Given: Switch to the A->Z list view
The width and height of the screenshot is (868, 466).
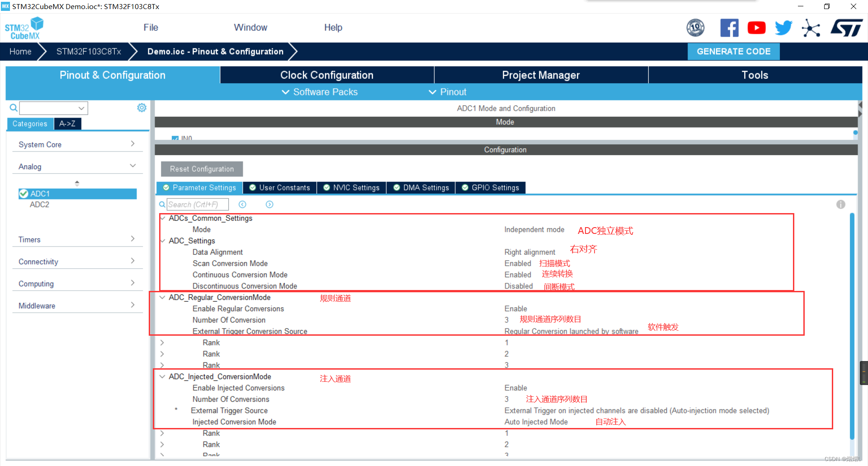Looking at the screenshot, I should point(67,124).
